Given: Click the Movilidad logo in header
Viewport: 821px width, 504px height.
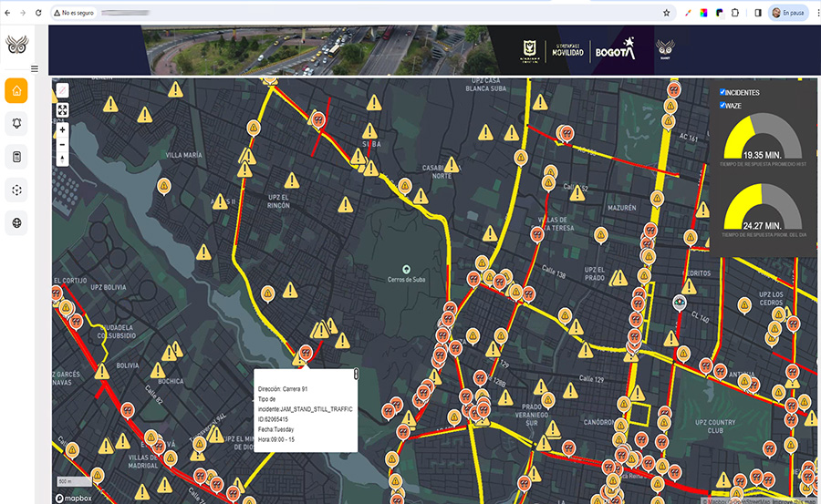Looking at the screenshot, I should pyautogui.click(x=567, y=50).
